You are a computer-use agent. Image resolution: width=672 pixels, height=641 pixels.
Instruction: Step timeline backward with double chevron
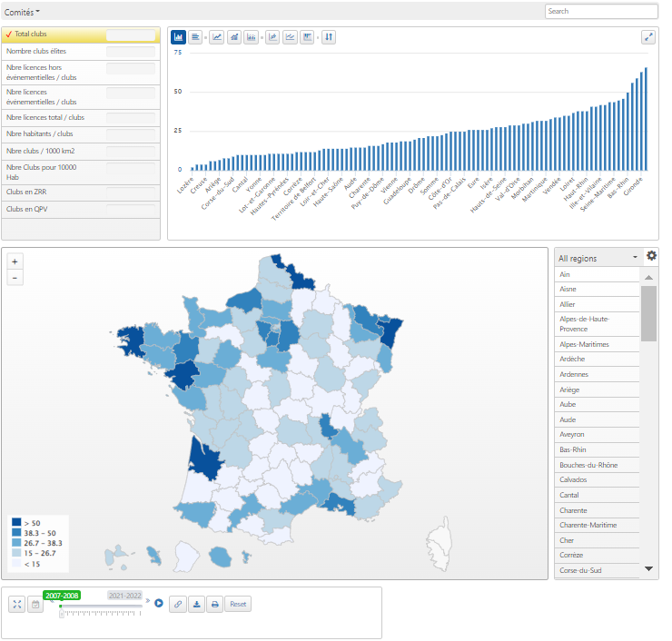(52, 601)
